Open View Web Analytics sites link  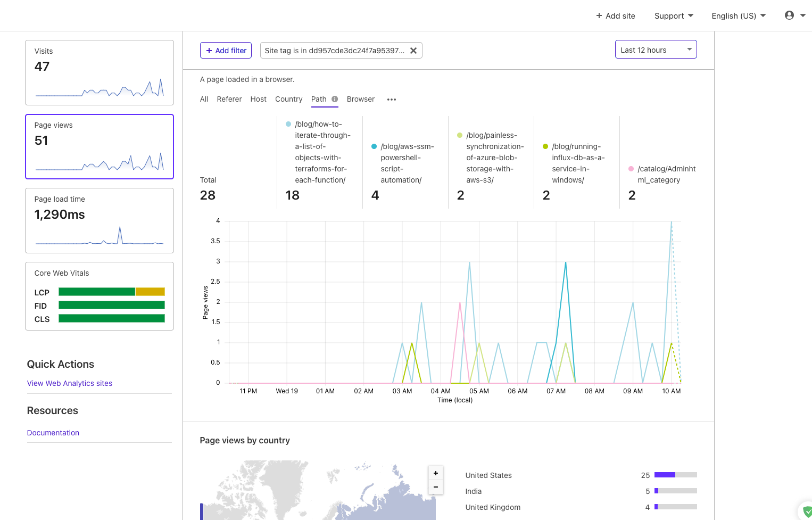point(70,383)
